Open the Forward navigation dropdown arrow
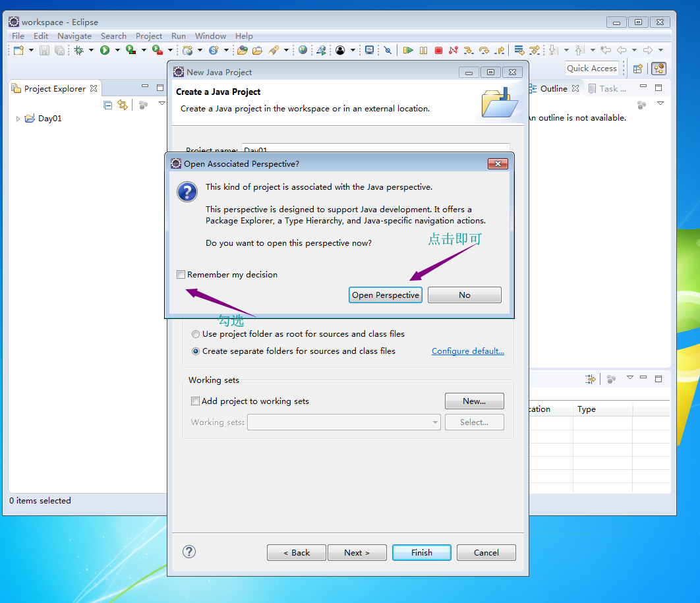Viewport: 700px width, 603px height. click(660, 51)
